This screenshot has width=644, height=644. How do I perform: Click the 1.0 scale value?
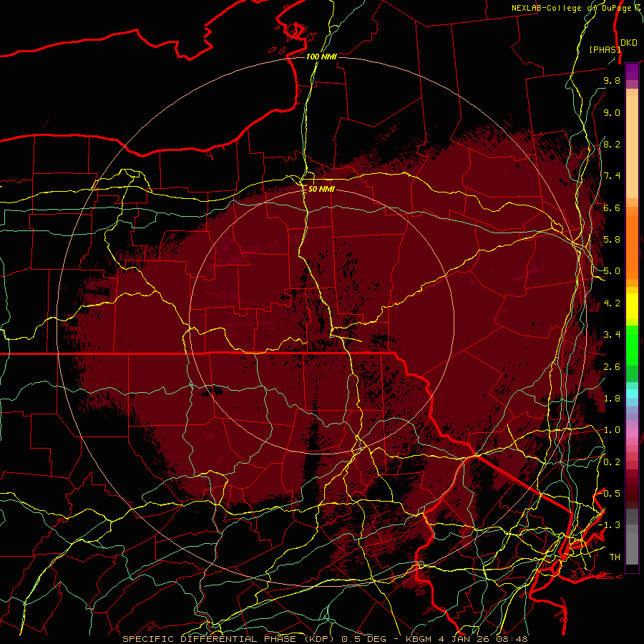click(x=612, y=430)
